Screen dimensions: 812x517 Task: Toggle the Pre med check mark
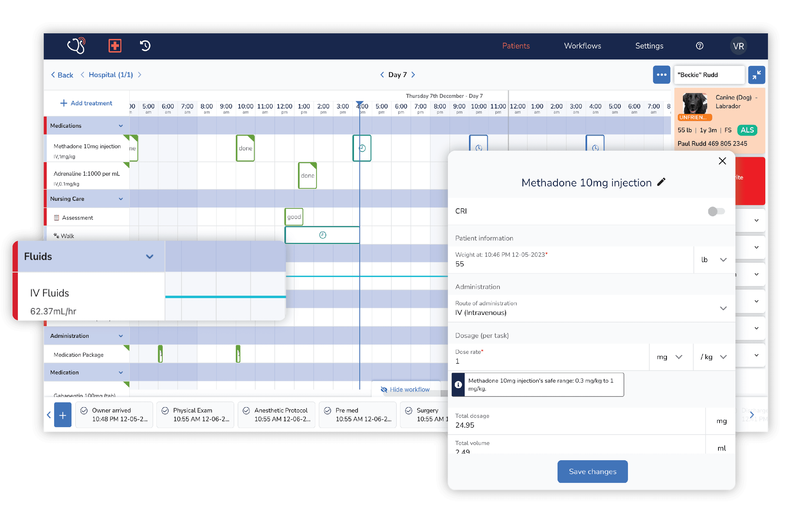pos(328,410)
